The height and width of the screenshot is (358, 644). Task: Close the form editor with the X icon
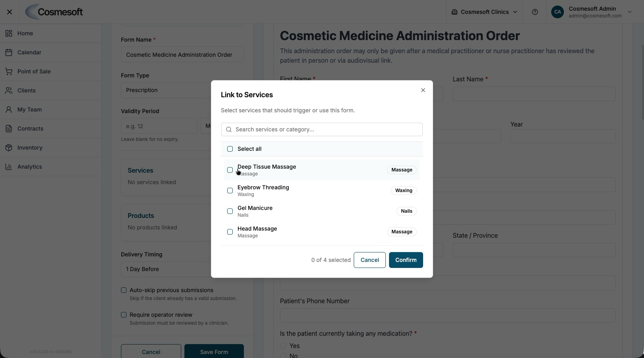pyautogui.click(x=10, y=12)
